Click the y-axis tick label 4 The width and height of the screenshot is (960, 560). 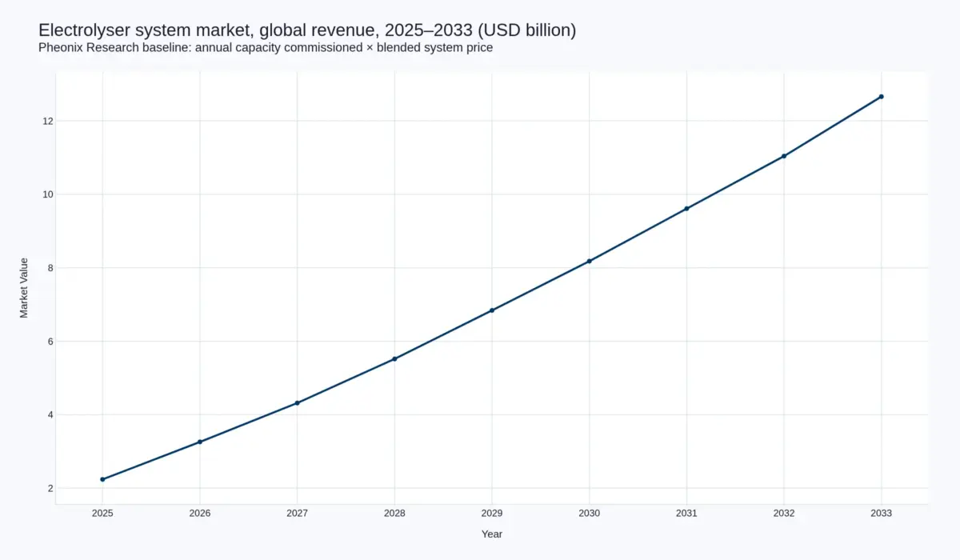tap(50, 414)
